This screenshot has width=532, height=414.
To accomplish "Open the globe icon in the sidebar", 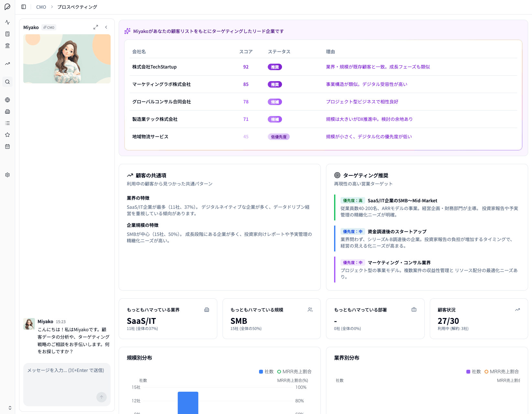I will (7, 100).
